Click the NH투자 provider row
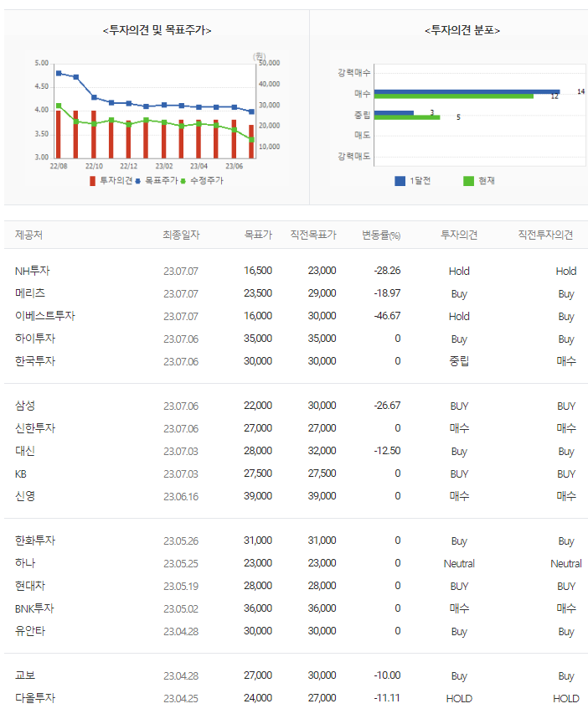The width and height of the screenshot is (588, 714). pyautogui.click(x=296, y=271)
